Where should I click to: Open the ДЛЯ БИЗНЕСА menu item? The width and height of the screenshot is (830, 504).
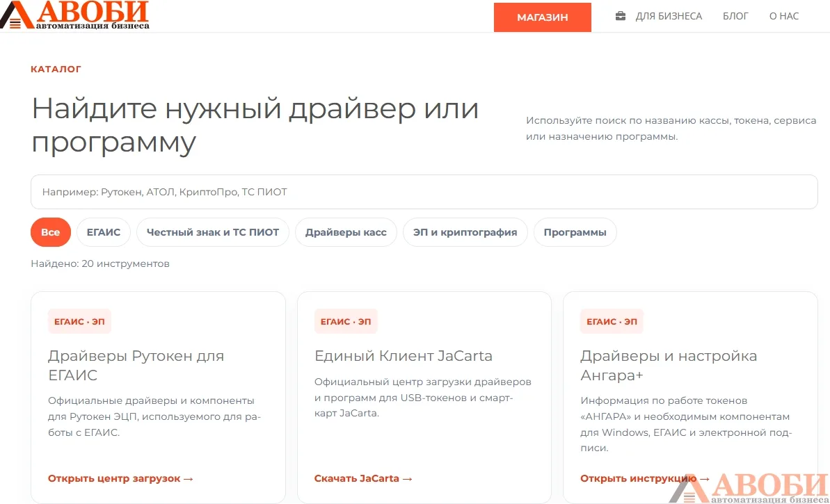click(x=669, y=17)
